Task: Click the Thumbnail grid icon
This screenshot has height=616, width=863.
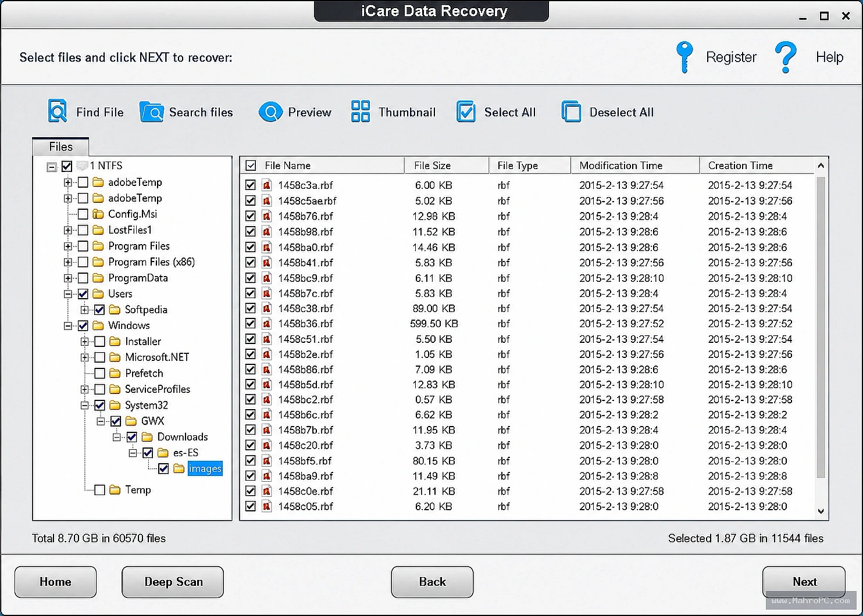Action: coord(361,112)
